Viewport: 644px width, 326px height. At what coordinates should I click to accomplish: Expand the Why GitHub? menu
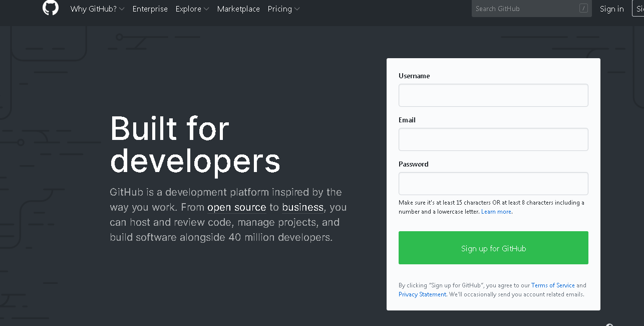click(97, 9)
